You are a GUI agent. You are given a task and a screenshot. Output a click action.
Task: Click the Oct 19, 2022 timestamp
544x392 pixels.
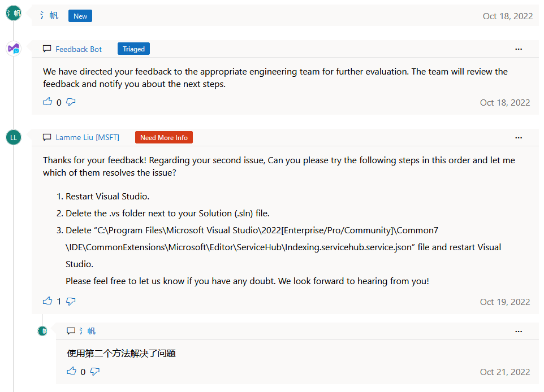point(505,302)
